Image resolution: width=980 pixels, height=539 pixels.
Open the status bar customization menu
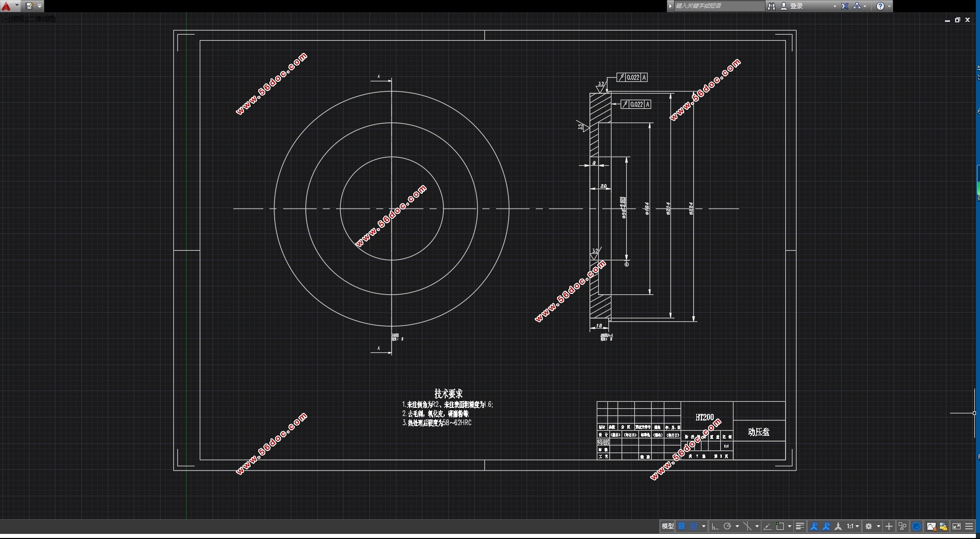[x=969, y=526]
